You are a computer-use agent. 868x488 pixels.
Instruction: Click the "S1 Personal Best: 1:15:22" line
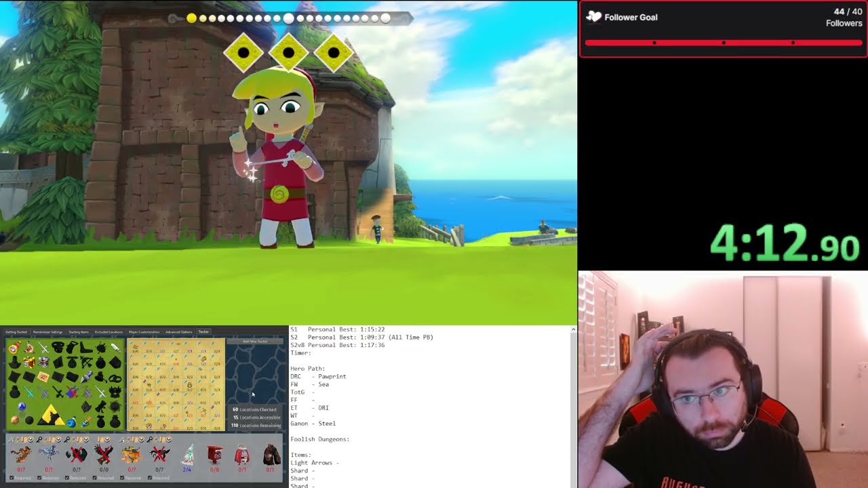click(x=338, y=329)
